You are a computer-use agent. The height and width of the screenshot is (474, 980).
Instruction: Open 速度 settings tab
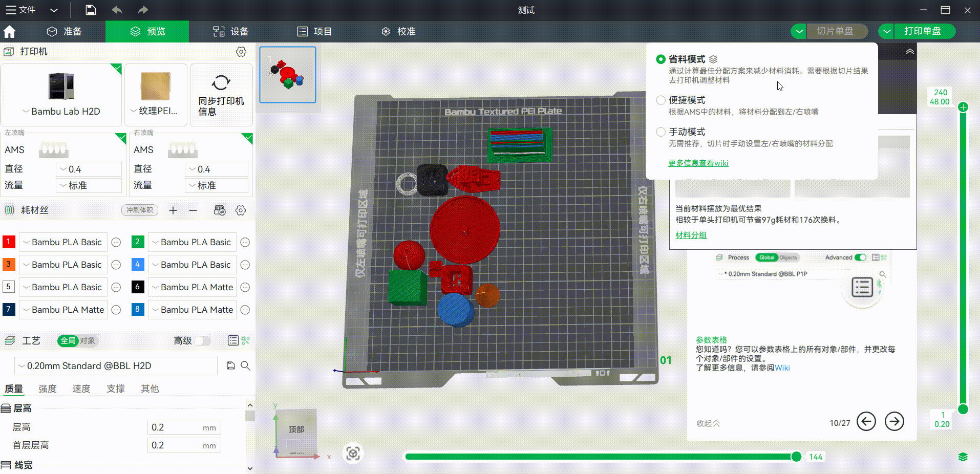coord(81,389)
